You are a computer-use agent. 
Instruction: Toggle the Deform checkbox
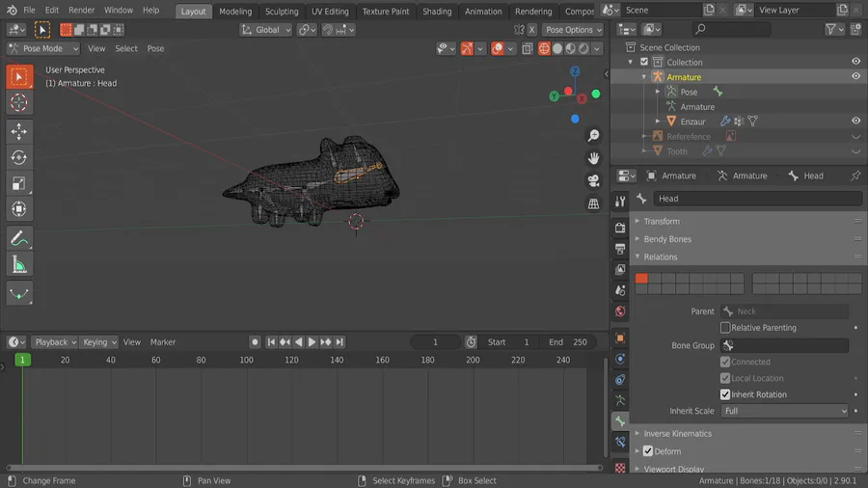(x=648, y=451)
